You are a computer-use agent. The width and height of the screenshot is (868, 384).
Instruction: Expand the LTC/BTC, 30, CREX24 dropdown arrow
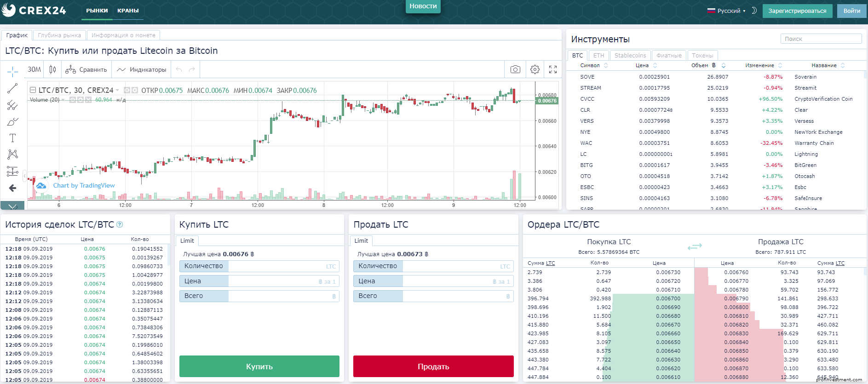point(117,90)
